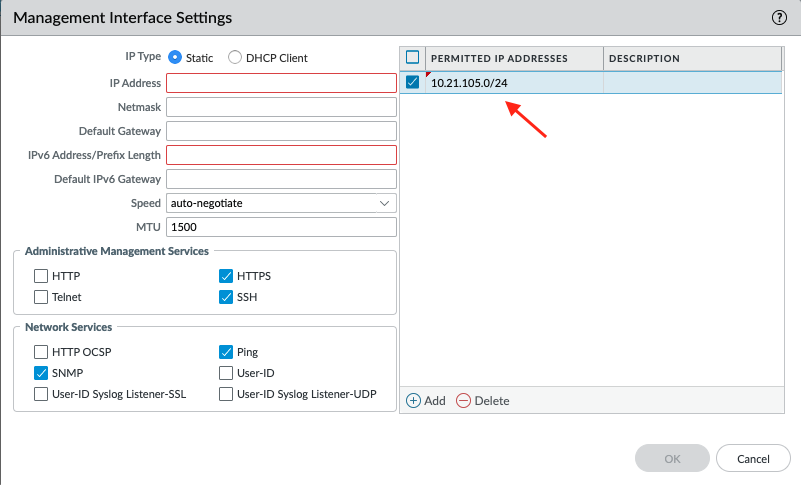Uncheck the SNMP checkbox
The height and width of the screenshot is (485, 801).
click(41, 373)
